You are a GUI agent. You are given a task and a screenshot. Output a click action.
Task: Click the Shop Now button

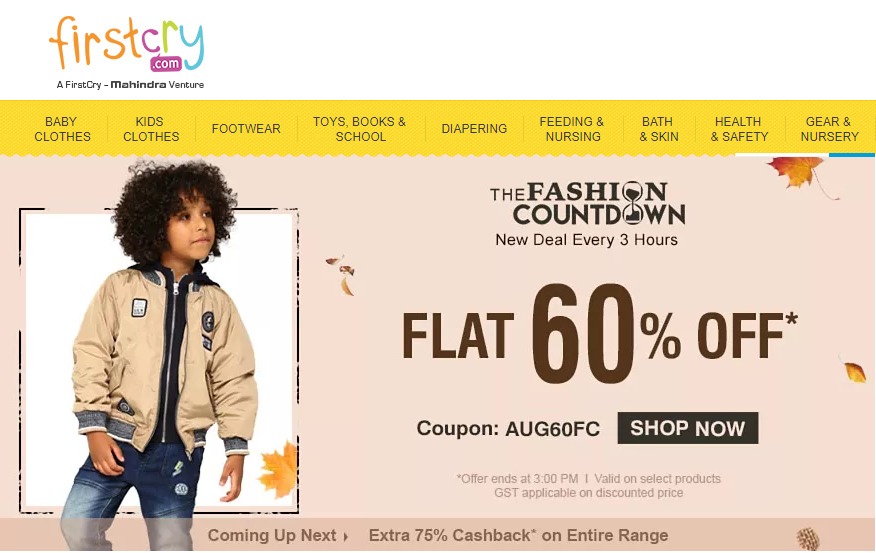click(x=688, y=428)
